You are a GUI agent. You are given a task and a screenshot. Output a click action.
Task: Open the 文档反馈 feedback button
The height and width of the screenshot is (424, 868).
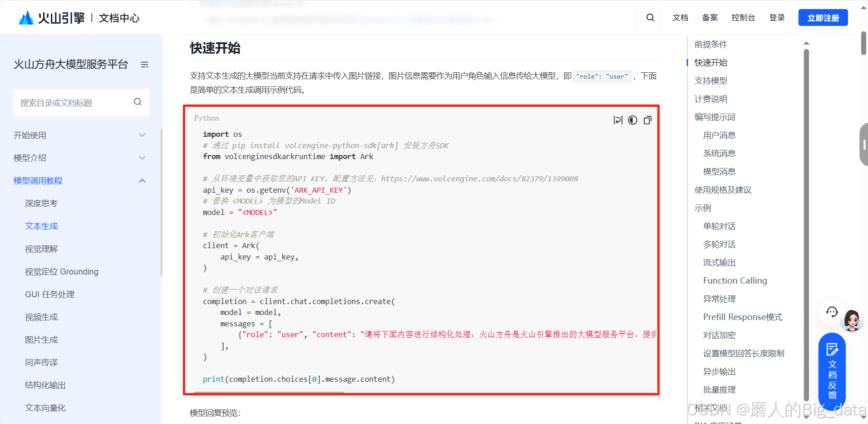pyautogui.click(x=832, y=371)
